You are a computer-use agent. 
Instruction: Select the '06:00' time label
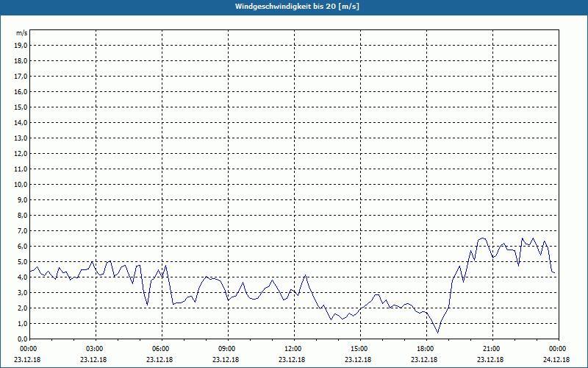point(159,349)
